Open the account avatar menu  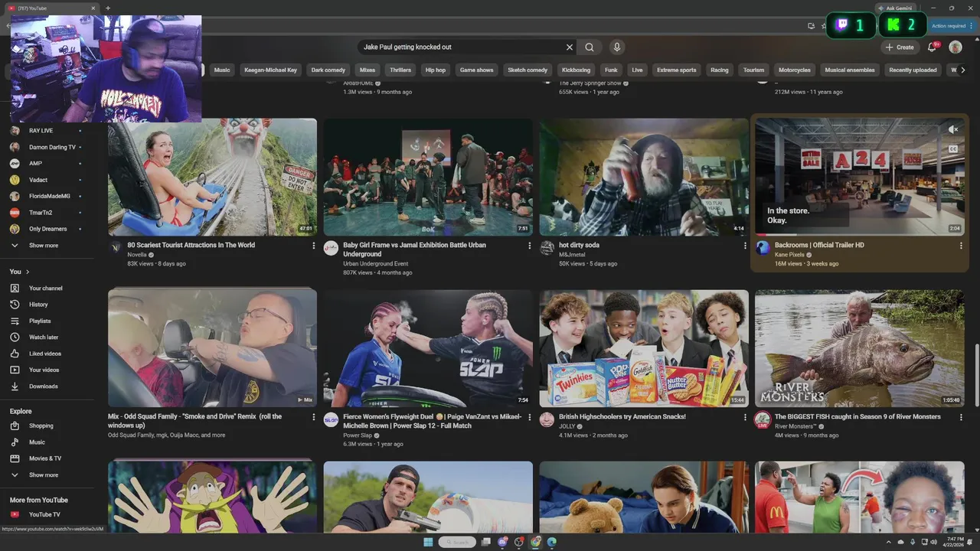[x=955, y=47]
